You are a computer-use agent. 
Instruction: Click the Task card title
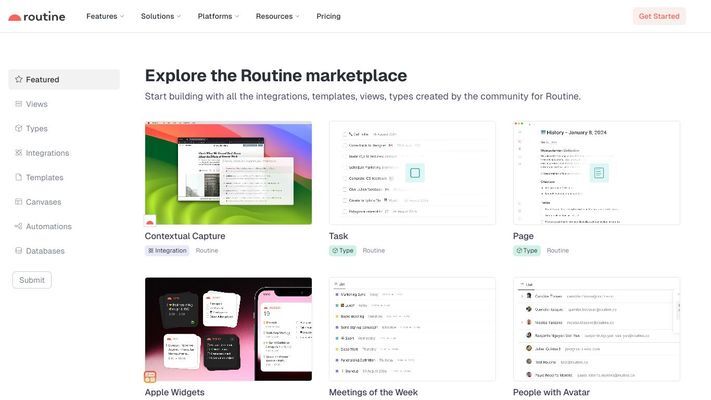click(x=338, y=236)
